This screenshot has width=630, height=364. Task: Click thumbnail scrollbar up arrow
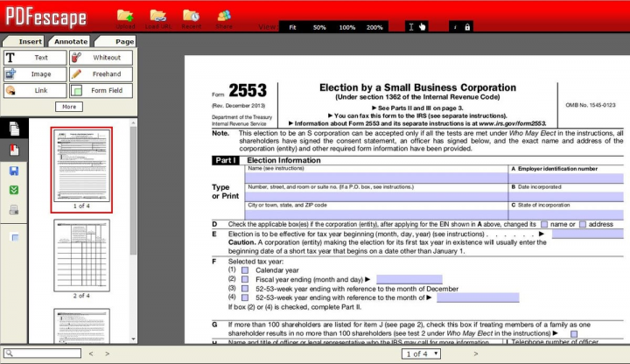(133, 122)
